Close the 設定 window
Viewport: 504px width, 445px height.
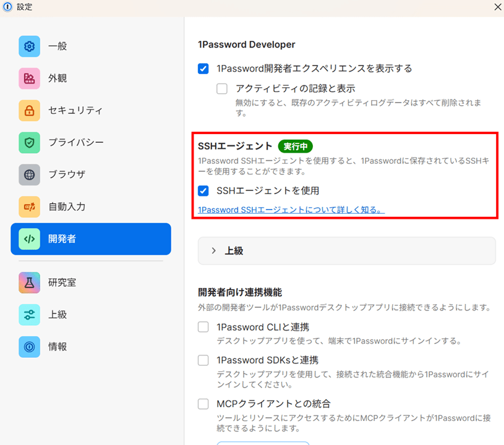pos(498,7)
